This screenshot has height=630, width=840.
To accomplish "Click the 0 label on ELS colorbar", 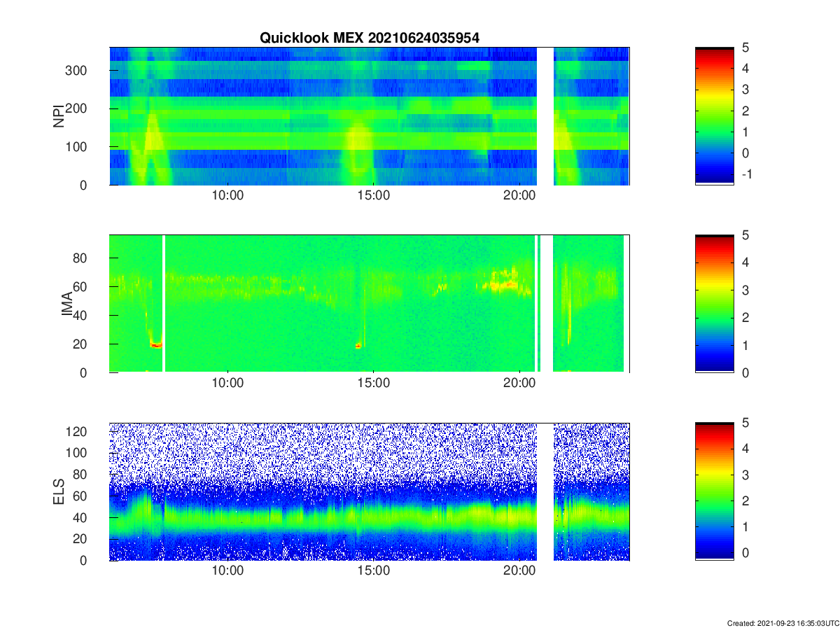I will 746,552.
